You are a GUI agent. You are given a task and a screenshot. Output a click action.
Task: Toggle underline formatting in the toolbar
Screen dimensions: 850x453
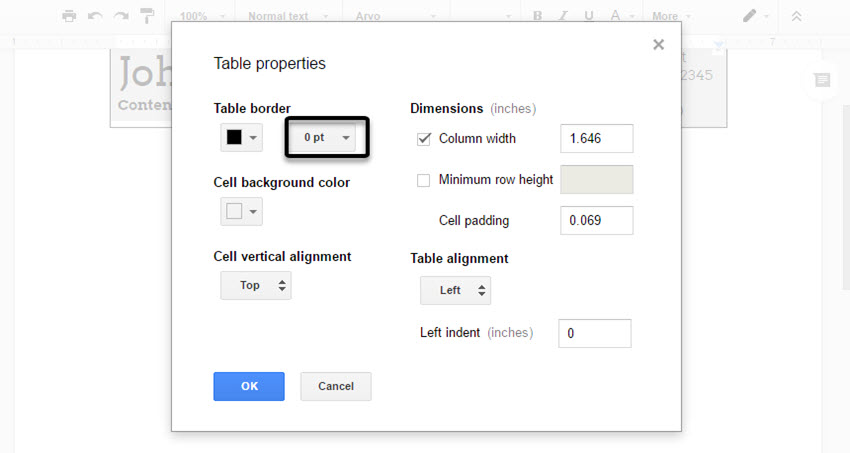[x=589, y=16]
